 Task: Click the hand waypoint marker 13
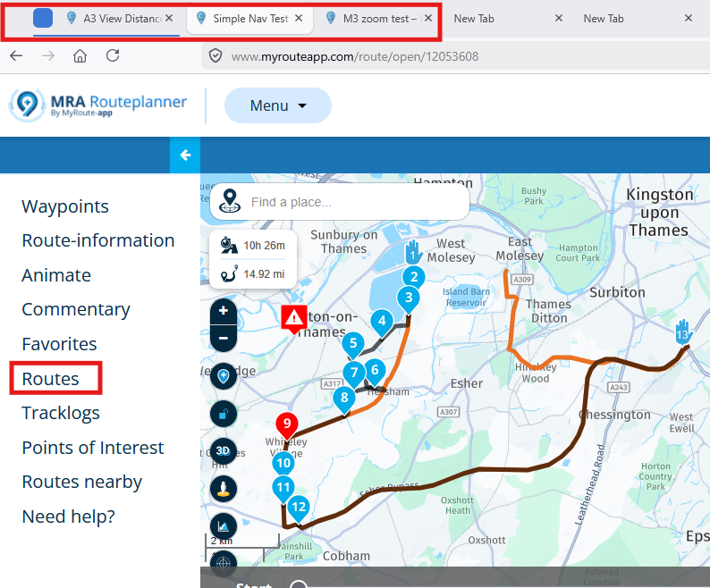pyautogui.click(x=684, y=333)
